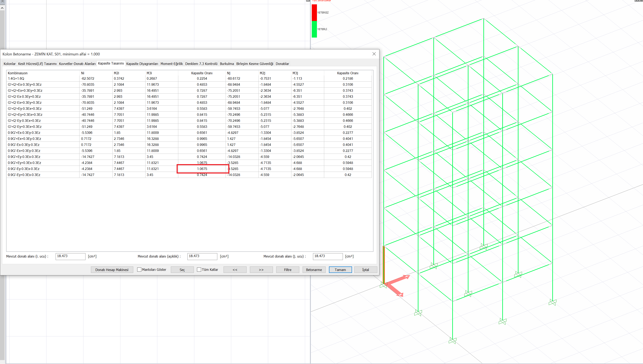Switch to Kapasite Diyagramları tab
The width and height of the screenshot is (643, 364).
click(x=142, y=64)
